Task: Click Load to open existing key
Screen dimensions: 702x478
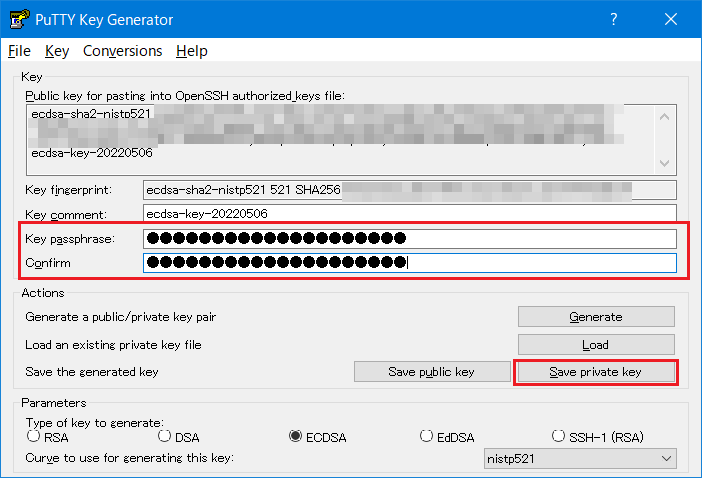Action: [x=595, y=344]
